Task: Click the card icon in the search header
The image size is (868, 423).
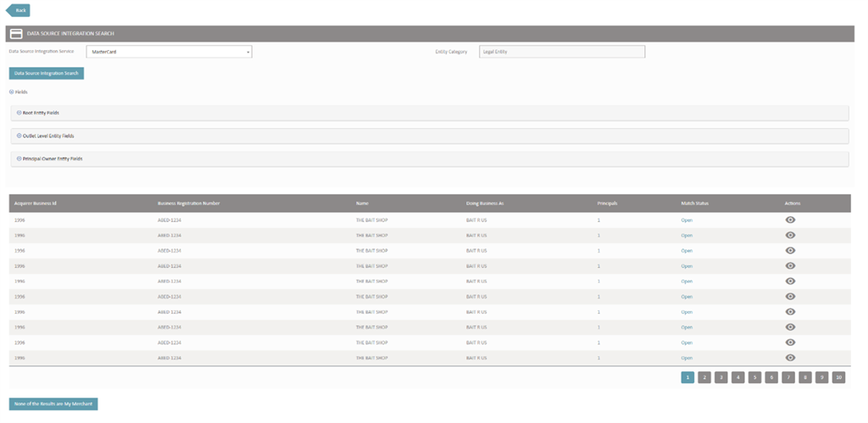Action: coord(16,34)
